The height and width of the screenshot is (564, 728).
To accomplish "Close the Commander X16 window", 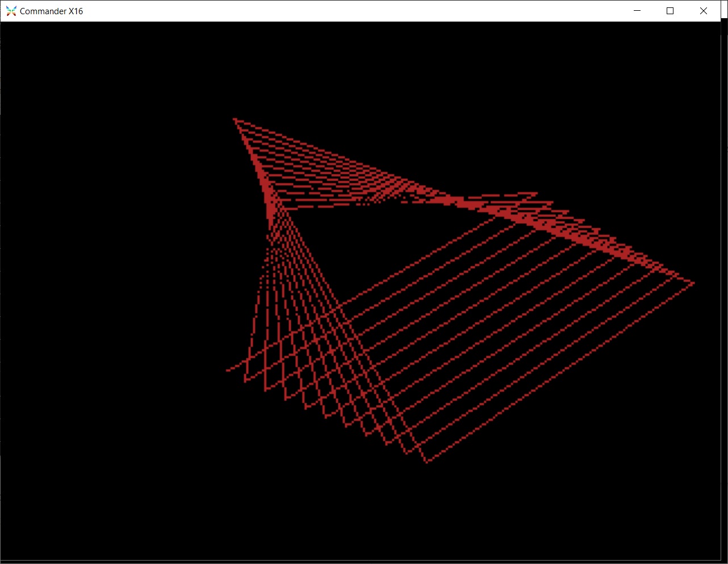I will point(704,11).
